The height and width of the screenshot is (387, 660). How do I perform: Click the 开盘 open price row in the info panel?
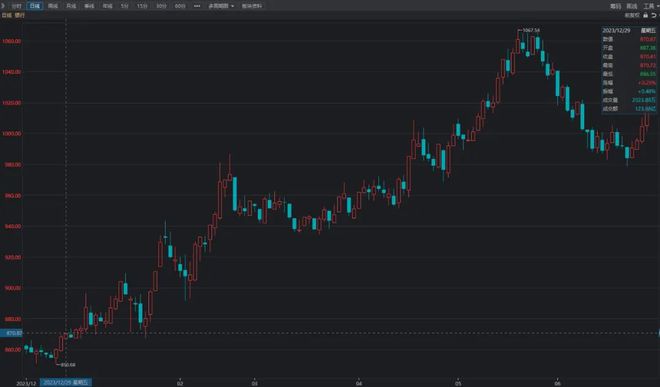coord(629,48)
